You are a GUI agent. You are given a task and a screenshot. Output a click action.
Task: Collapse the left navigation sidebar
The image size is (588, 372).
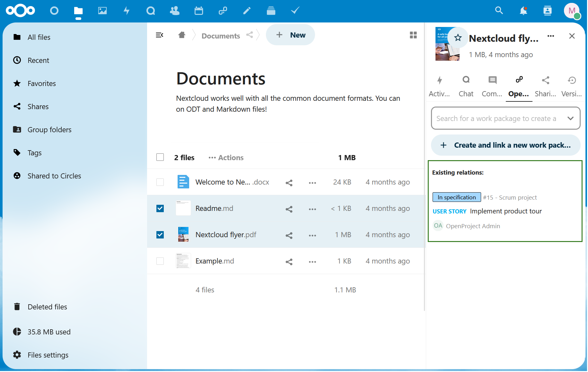pos(160,35)
